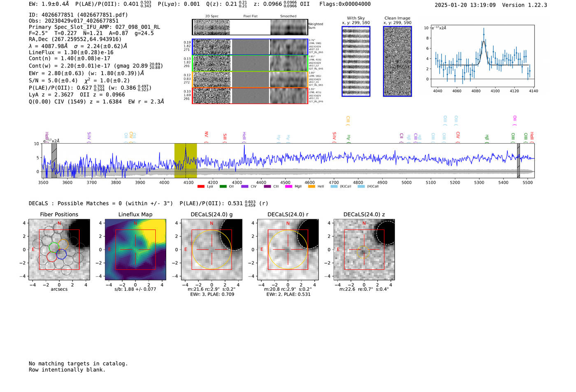
Task: Select the Weighted Sum 2D spectrum strip
Action: [250, 27]
